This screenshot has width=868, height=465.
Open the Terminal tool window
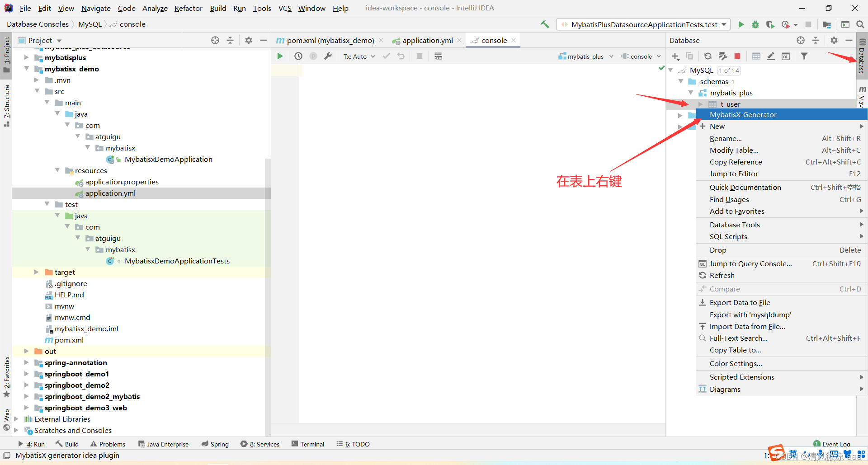312,444
